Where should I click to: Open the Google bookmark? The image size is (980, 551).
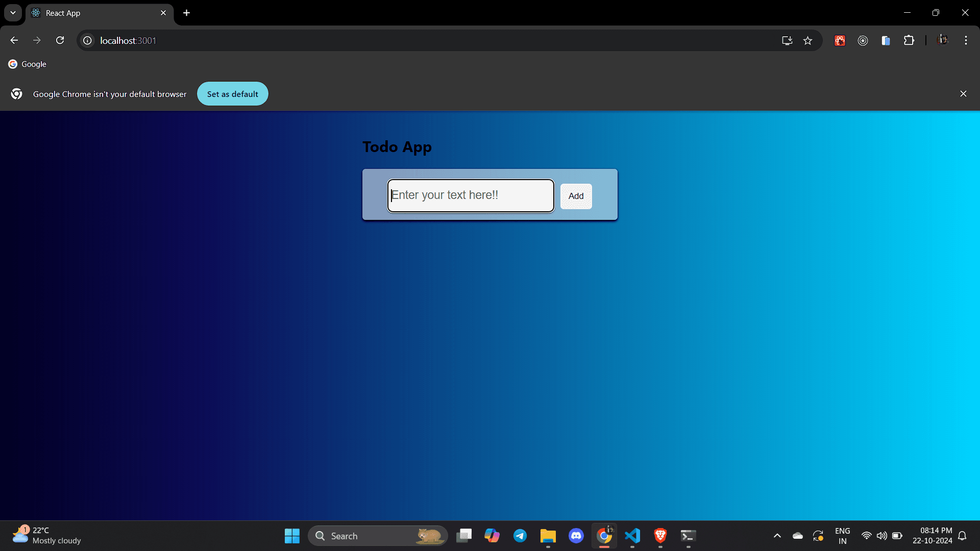pos(28,64)
